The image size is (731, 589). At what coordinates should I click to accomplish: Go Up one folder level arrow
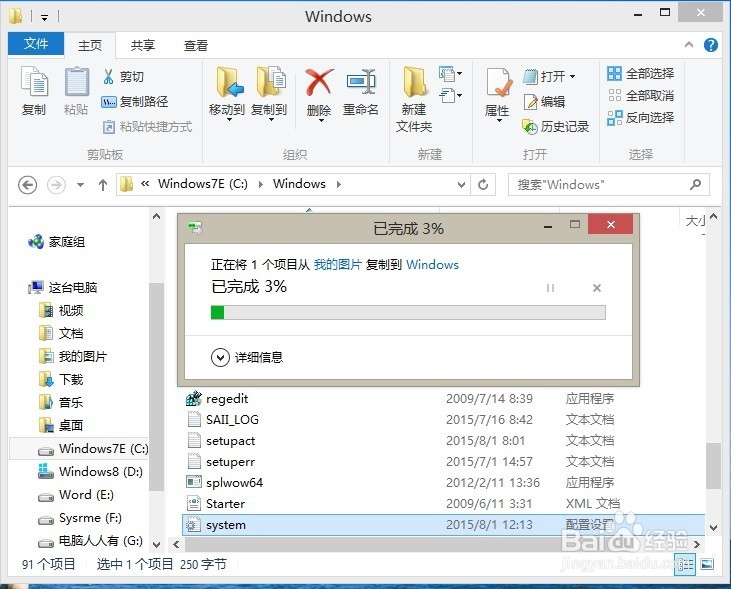tap(103, 185)
